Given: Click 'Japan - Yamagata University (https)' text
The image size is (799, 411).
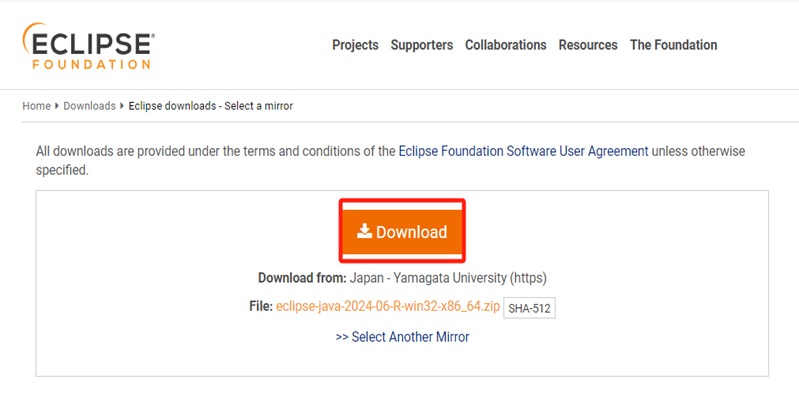Looking at the screenshot, I should click(x=448, y=278).
